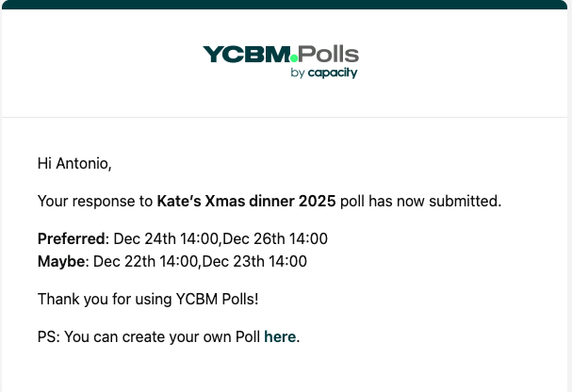Image resolution: width=572 pixels, height=392 pixels.
Task: Click the 'capacity' brand wordmark
Action: click(333, 73)
